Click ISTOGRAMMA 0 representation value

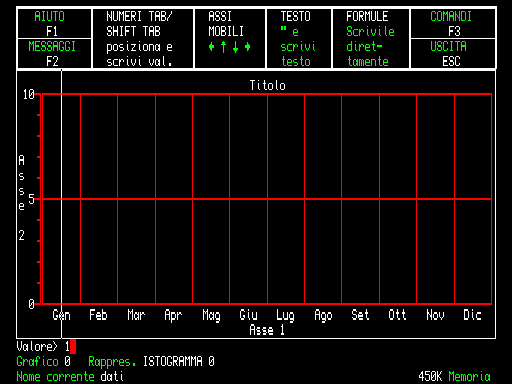click(x=179, y=361)
